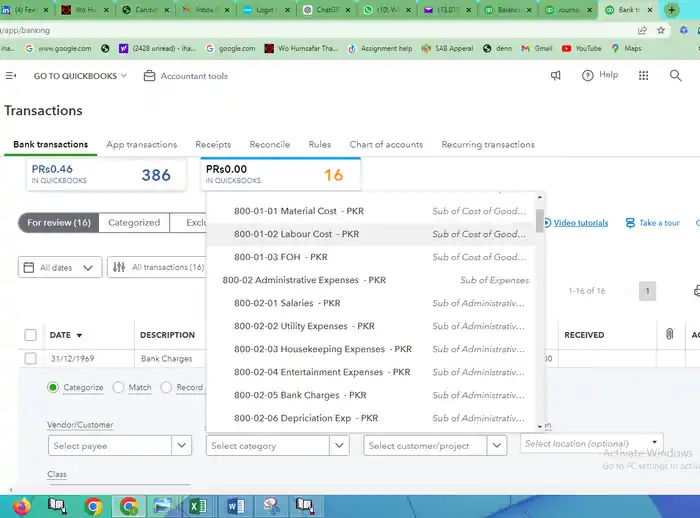Choose 800-02 Administrative Expenses category
Screen dimensions: 700x518
[371, 280]
